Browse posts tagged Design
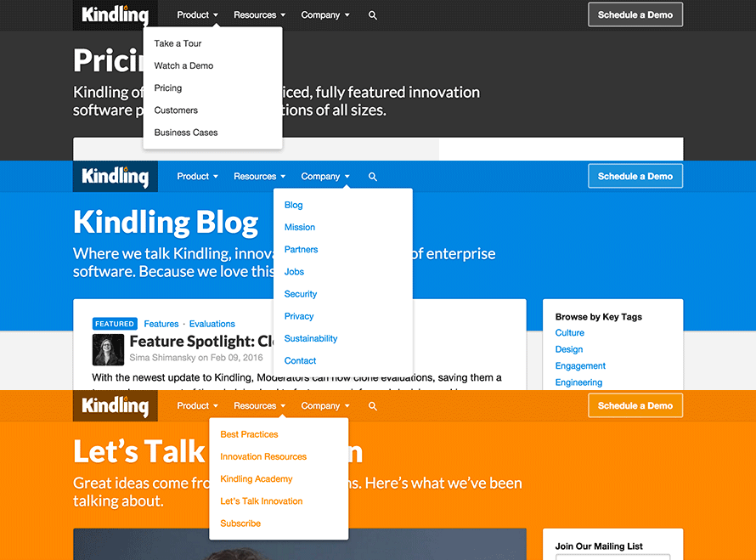Image resolution: width=756 pixels, height=560 pixels. coord(569,349)
